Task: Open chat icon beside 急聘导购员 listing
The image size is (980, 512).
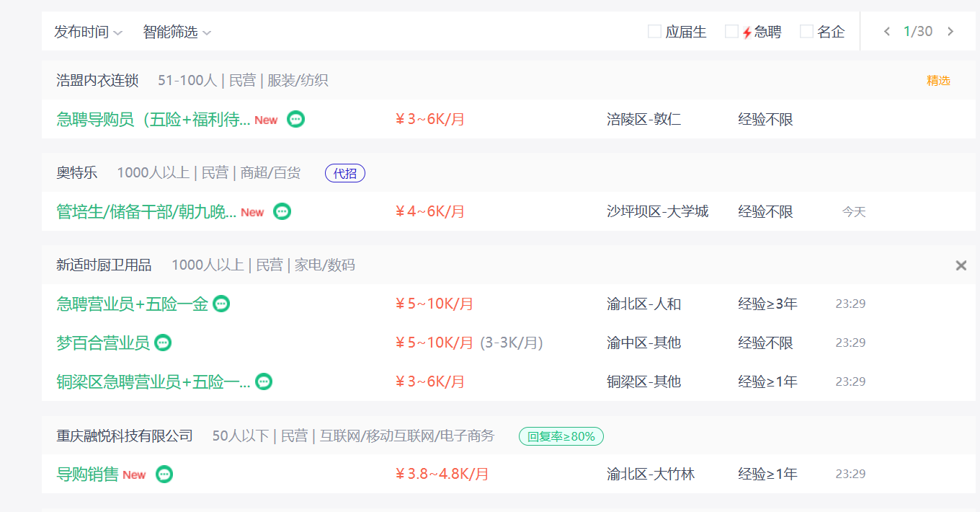Action: [x=295, y=120]
